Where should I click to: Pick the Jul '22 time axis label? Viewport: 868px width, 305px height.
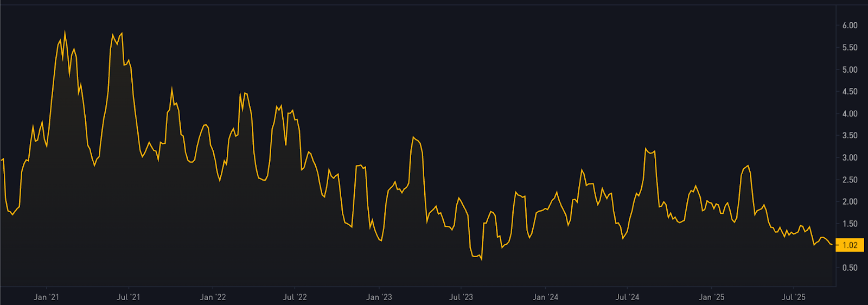coord(295,297)
